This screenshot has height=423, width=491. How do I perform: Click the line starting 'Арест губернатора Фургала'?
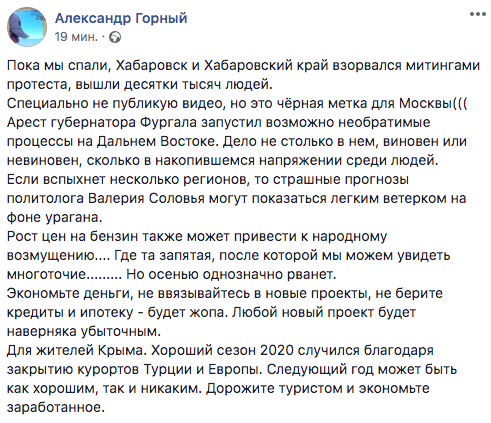[219, 123]
